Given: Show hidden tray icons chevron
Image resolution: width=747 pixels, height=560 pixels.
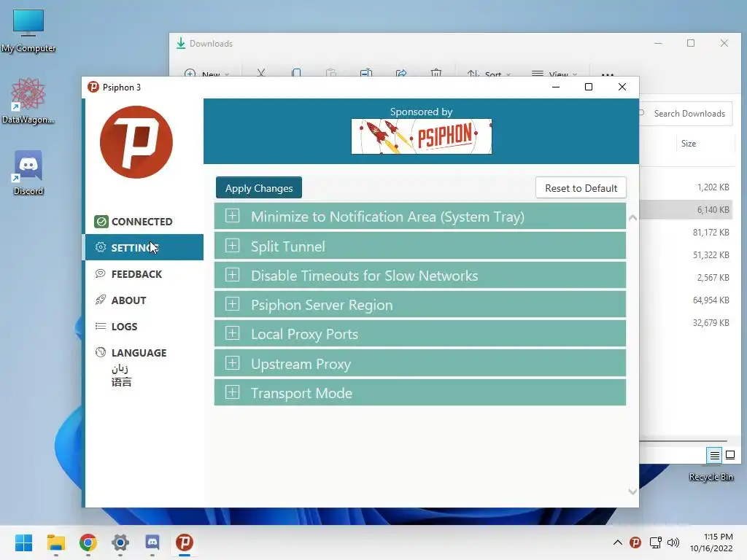Looking at the screenshot, I should (x=617, y=542).
